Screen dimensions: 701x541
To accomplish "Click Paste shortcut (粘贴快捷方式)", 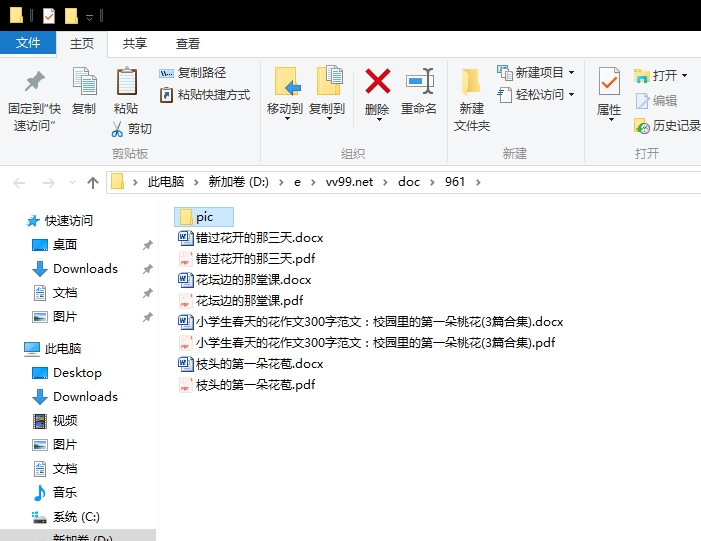I will [x=205, y=95].
